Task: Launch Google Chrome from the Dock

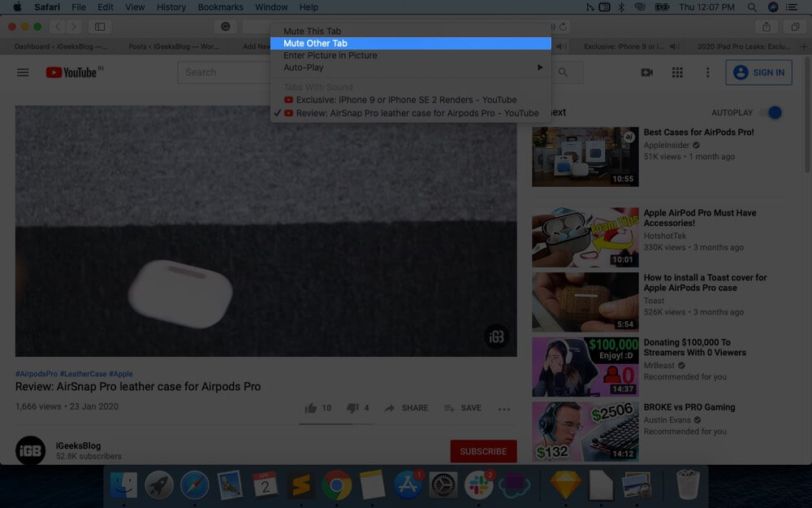Action: [337, 485]
